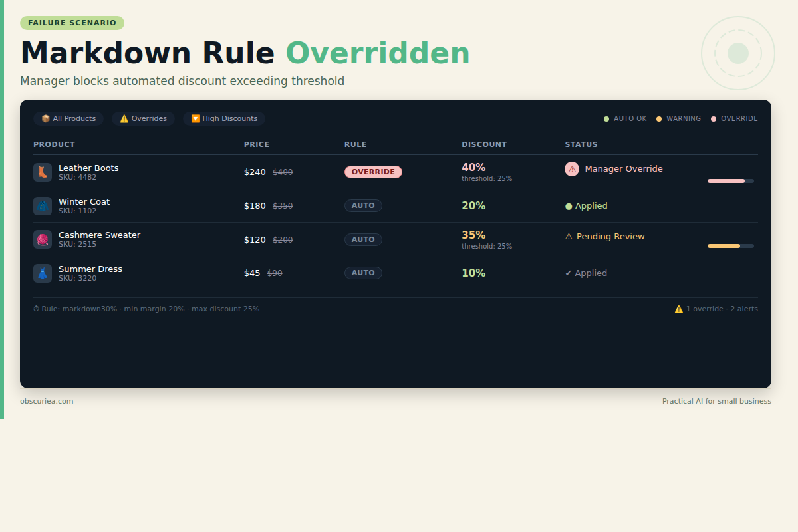This screenshot has height=532, width=798.
Task: Click the Winter Coat product name
Action: click(x=84, y=201)
